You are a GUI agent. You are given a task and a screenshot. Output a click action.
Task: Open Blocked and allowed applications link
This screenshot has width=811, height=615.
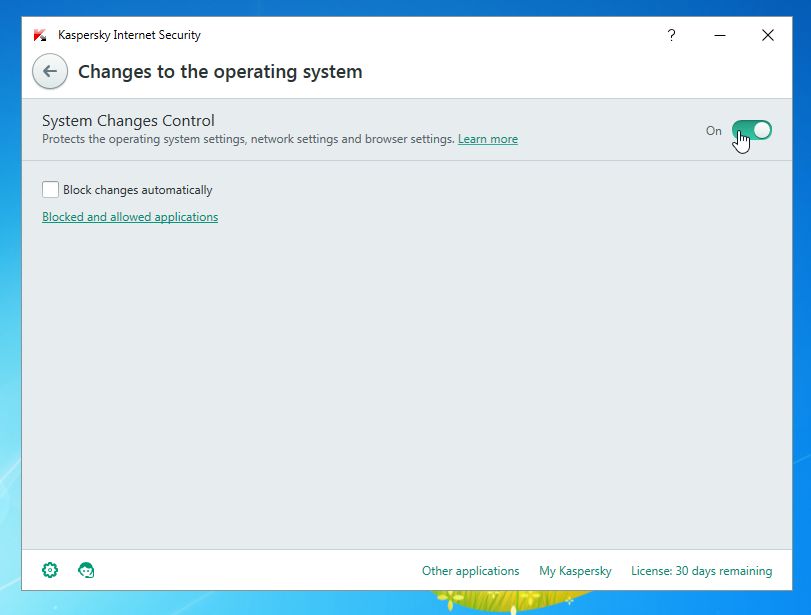[130, 217]
